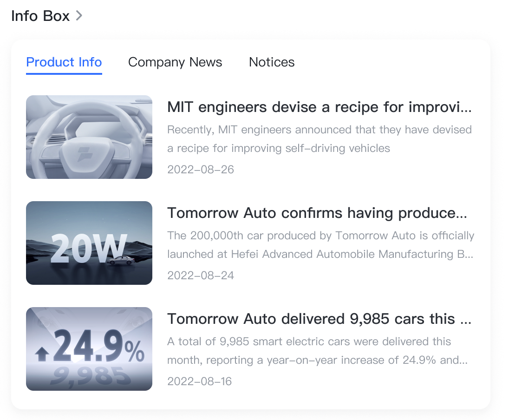Click the date 2022-08-26
The width and height of the screenshot is (509, 420).
click(201, 170)
